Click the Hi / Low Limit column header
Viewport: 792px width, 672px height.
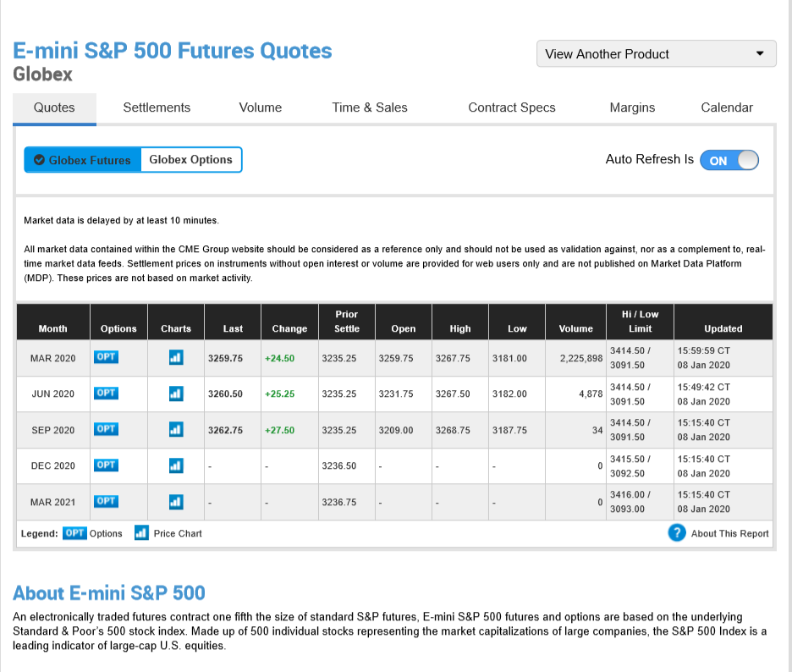point(640,322)
